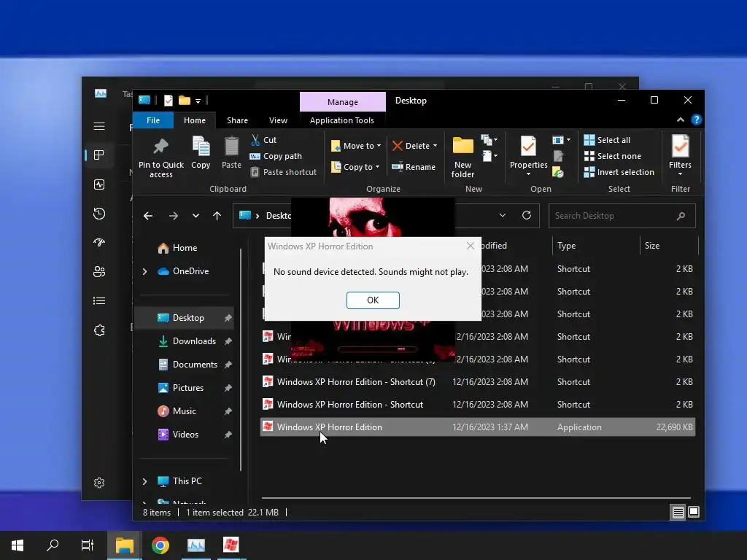Close the No sound device dialog
Viewport: 747px width, 560px height.
[471, 246]
